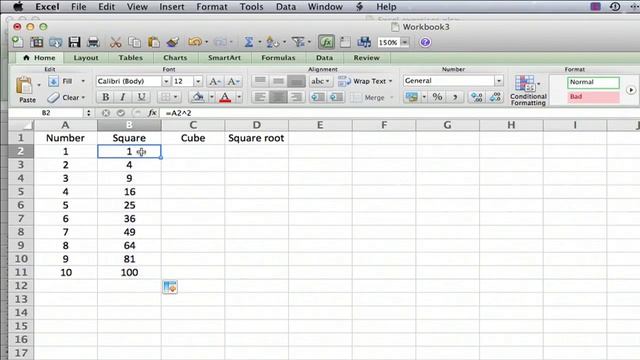Click the Undo arrow icon
Screen dimensions: 640x360
pyautogui.click(x=195, y=42)
